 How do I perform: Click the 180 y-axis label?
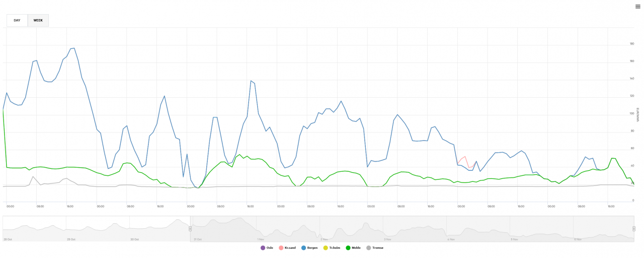pos(632,44)
